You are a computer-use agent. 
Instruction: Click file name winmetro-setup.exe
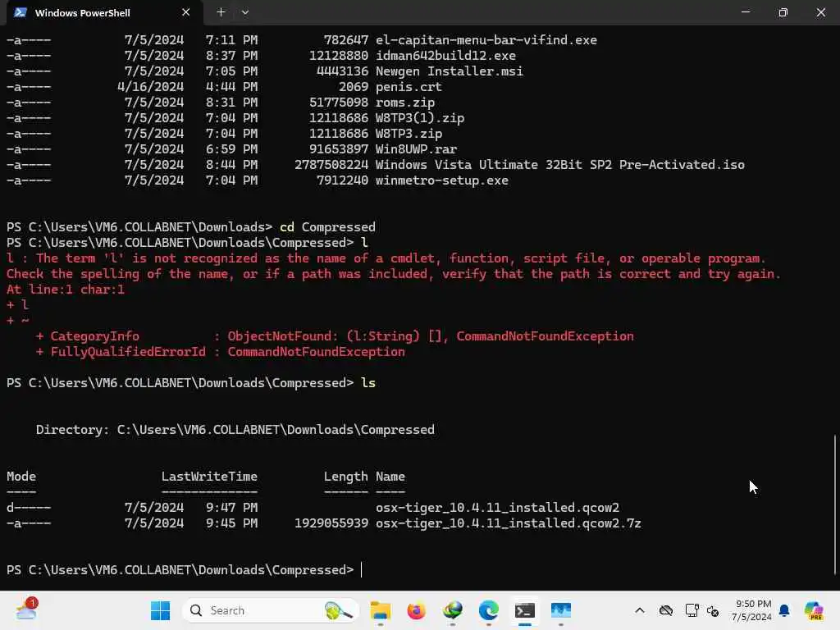point(441,180)
